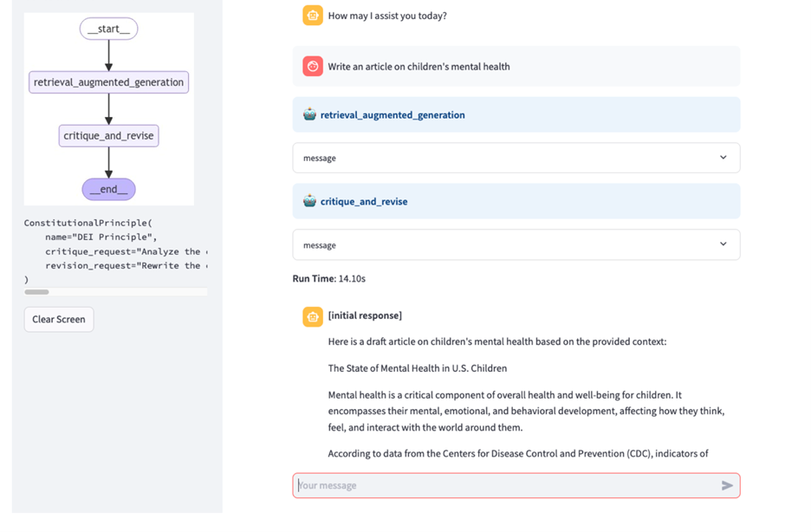Click the Clear Screen button

pos(58,319)
